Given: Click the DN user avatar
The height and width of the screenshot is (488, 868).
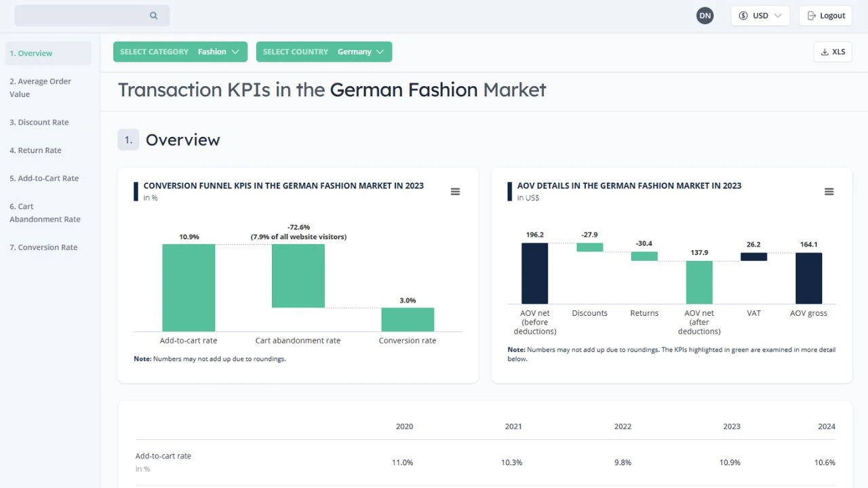Looking at the screenshot, I should (705, 15).
